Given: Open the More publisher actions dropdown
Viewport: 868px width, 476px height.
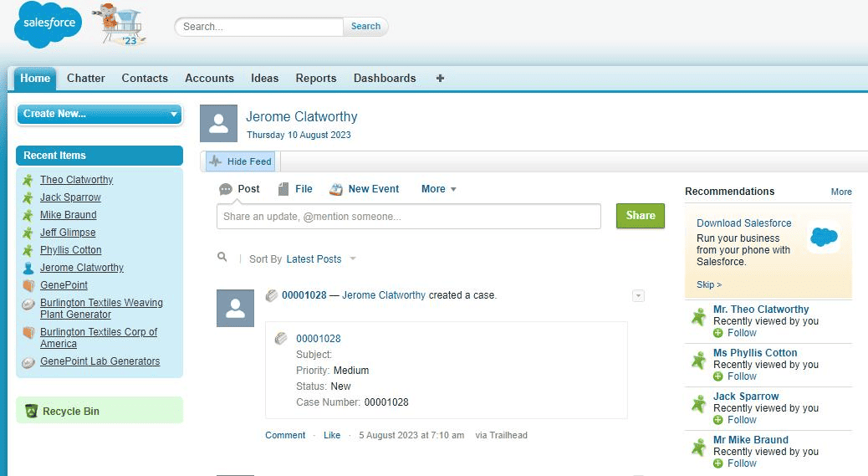Looking at the screenshot, I should click(x=438, y=189).
